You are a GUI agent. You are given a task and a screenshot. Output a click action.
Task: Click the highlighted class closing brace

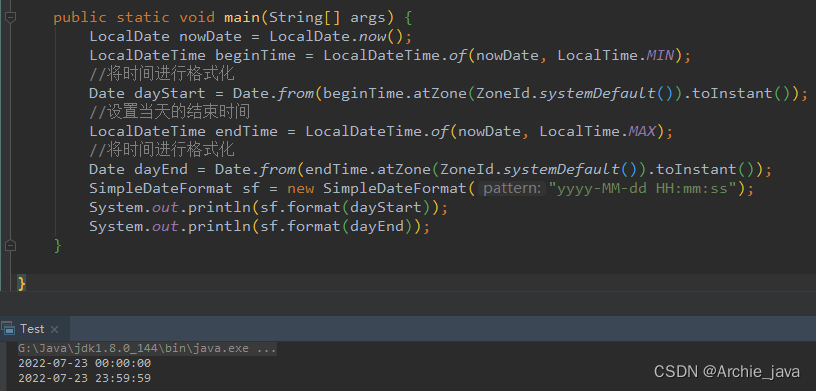coord(21,283)
